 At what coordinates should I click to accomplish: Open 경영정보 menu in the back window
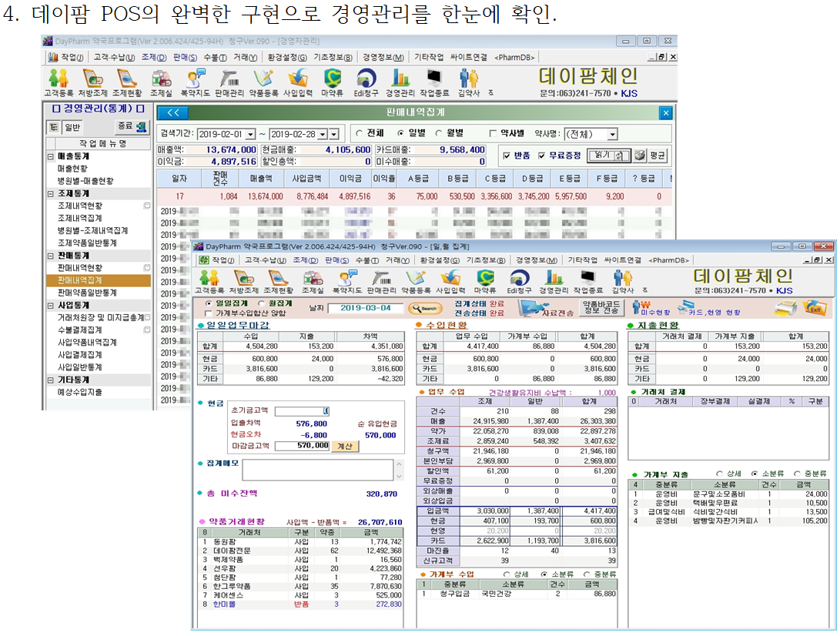[x=383, y=57]
